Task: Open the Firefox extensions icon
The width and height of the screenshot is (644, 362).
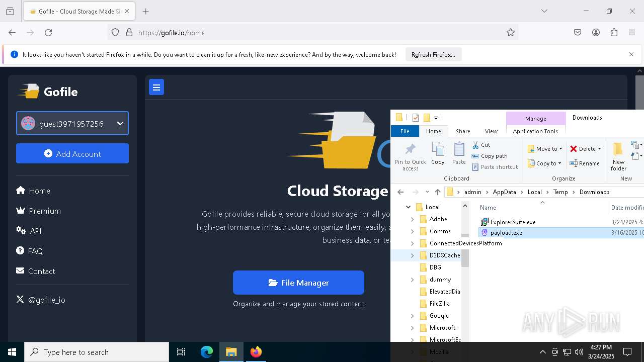Action: (614, 33)
